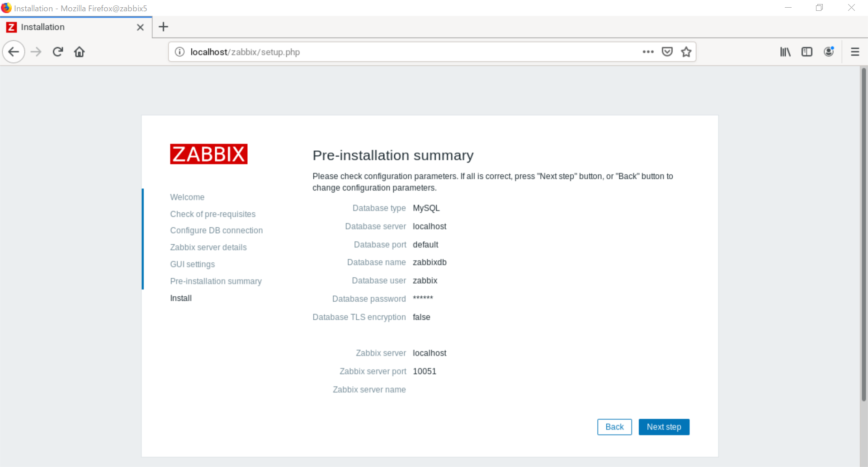Click the Database type label
The image size is (868, 467).
click(x=379, y=208)
